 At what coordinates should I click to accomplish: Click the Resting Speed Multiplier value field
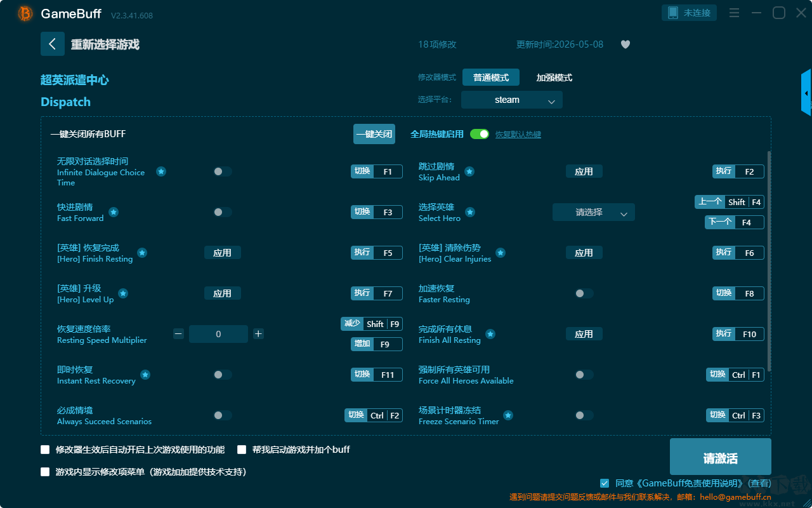point(219,334)
